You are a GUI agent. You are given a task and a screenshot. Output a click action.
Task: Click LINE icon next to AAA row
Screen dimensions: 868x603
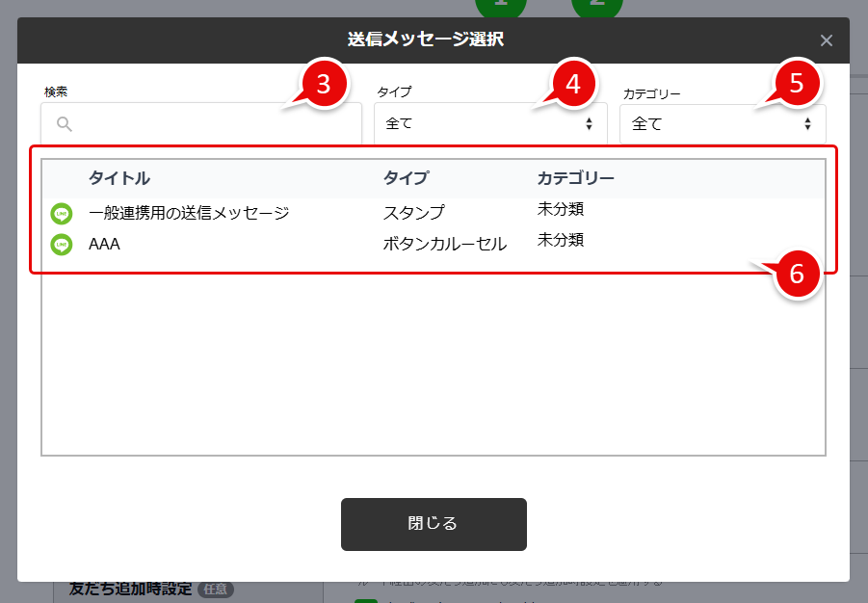click(62, 245)
